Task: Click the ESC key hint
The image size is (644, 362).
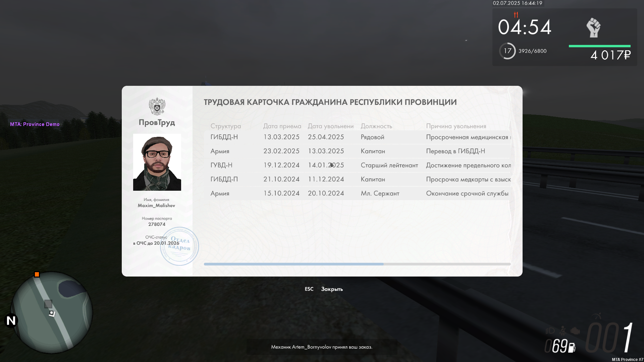Action: point(309,289)
